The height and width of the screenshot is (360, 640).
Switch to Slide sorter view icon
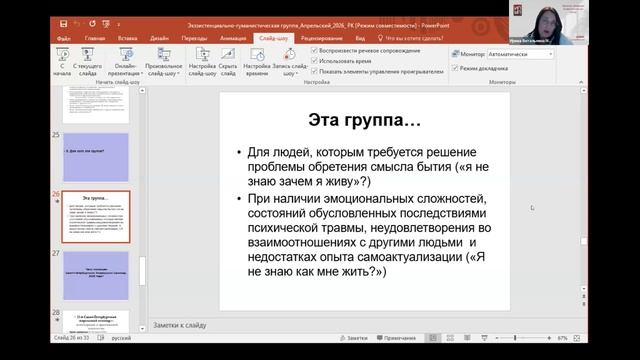coord(450,338)
